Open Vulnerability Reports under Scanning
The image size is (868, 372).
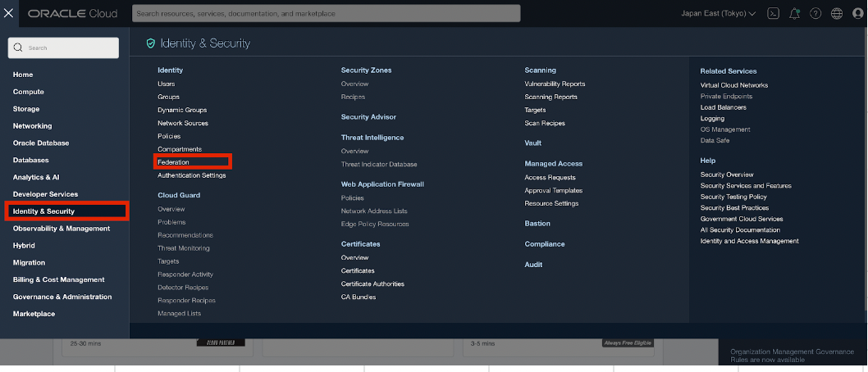click(555, 84)
